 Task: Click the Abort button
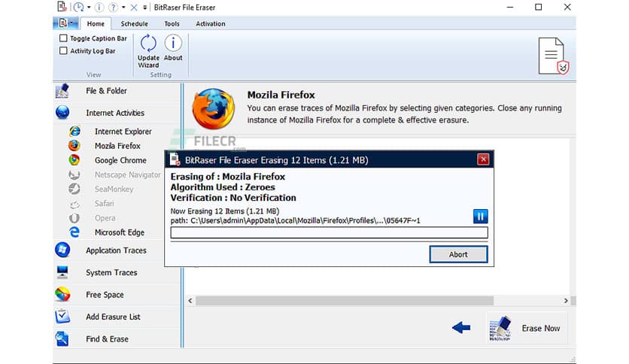pyautogui.click(x=458, y=254)
